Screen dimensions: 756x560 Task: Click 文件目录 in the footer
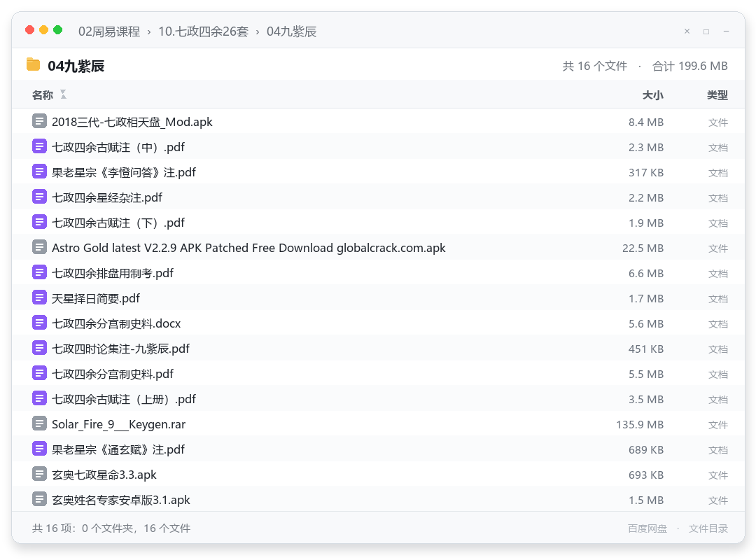(x=708, y=528)
